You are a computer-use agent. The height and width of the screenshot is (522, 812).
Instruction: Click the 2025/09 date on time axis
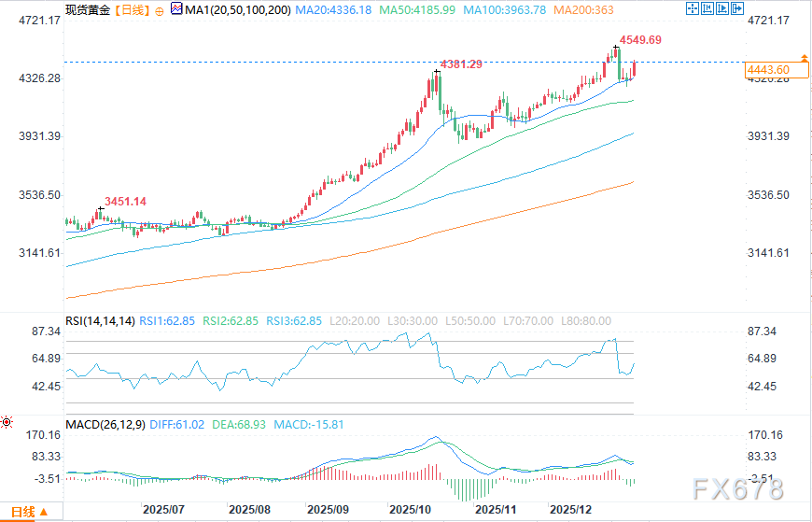tap(329, 510)
